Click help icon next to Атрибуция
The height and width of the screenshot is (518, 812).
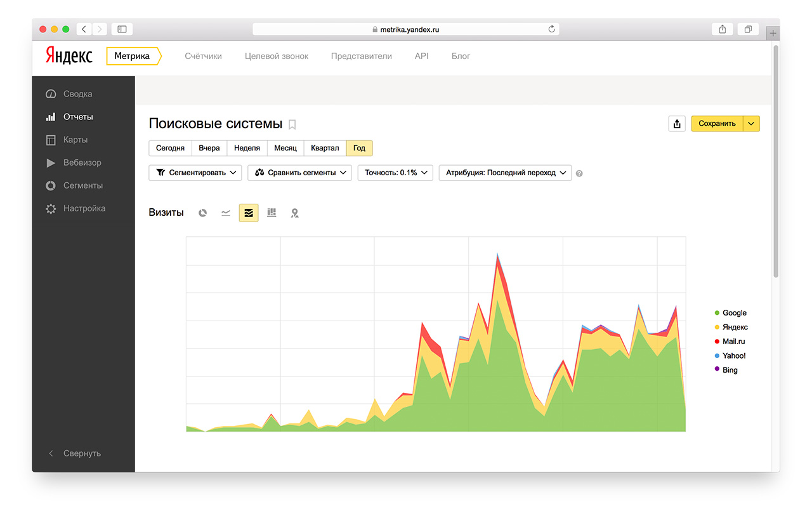click(579, 173)
